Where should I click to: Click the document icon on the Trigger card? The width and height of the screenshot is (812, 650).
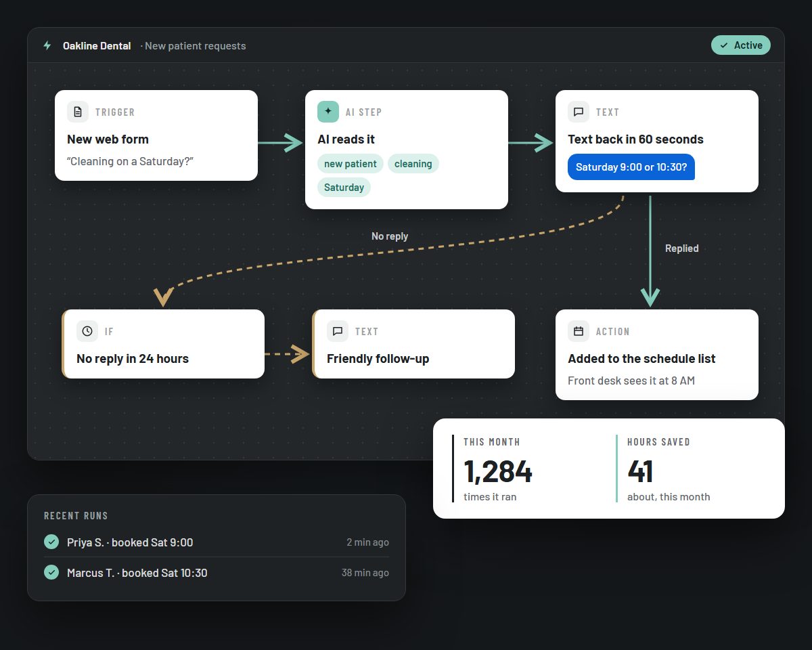click(78, 112)
